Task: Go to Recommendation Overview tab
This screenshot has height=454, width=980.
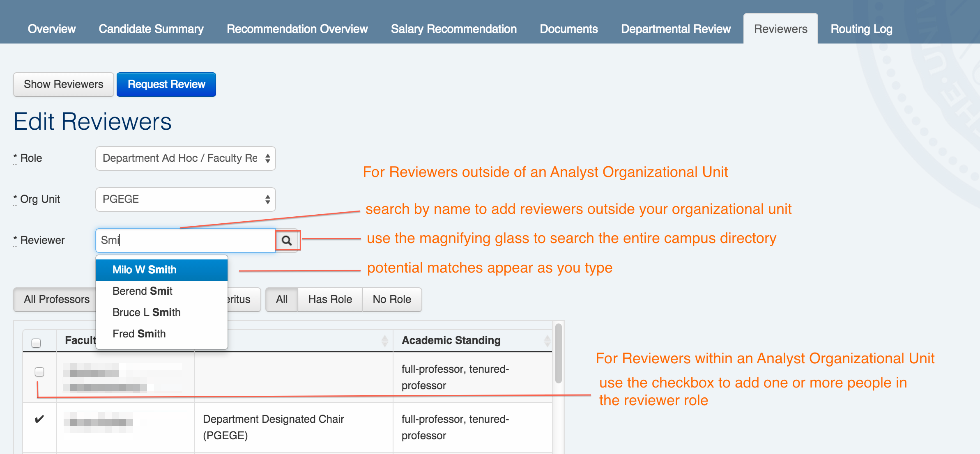Action: coord(297,29)
